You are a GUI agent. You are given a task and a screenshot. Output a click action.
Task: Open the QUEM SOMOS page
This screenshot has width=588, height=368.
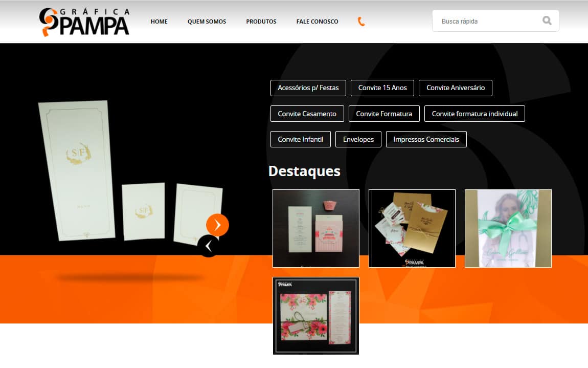pos(207,22)
